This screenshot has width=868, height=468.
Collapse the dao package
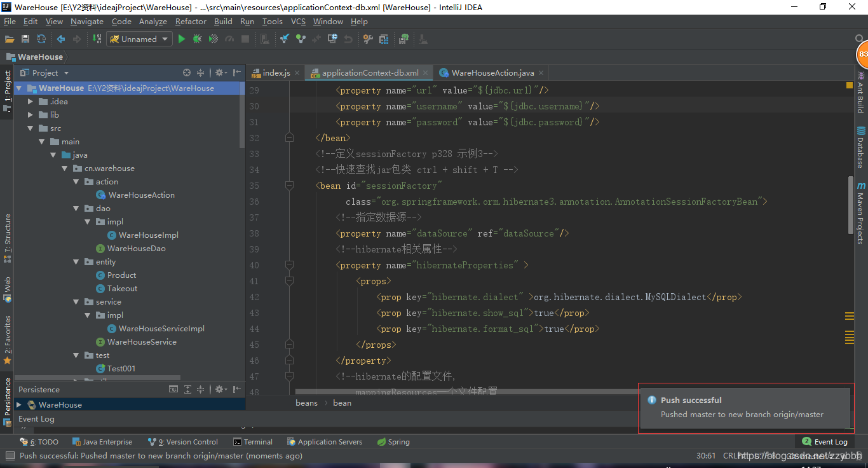(x=76, y=208)
